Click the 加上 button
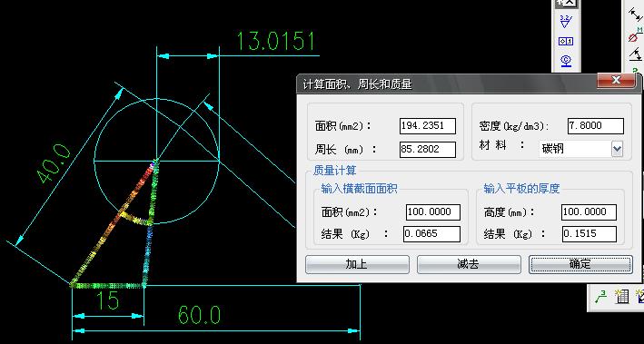Screen dimensions: 644x344 [357, 264]
